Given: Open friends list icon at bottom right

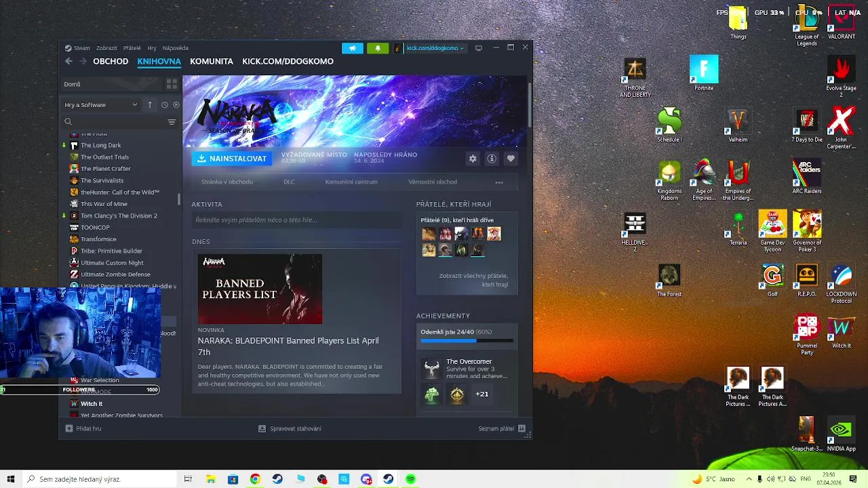Looking at the screenshot, I should [x=521, y=428].
